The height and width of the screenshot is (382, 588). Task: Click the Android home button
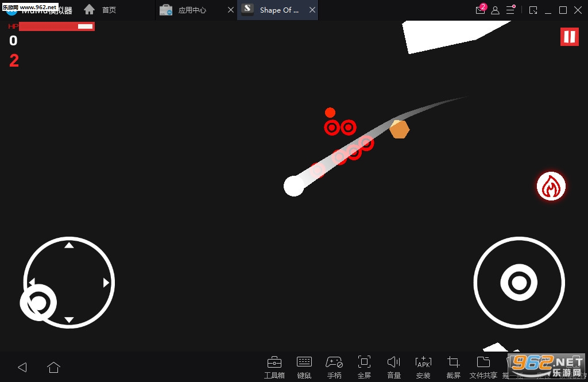click(x=53, y=367)
